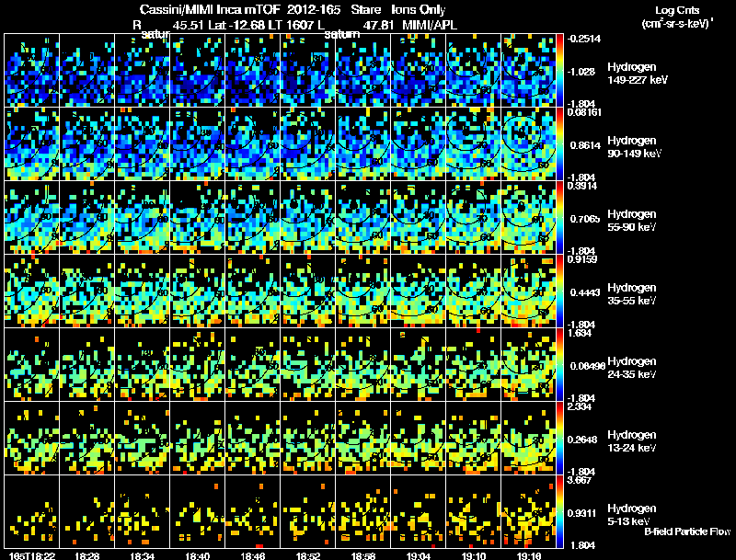
Task: Click the 0.8614 color scale value
Action: pyautogui.click(x=585, y=145)
